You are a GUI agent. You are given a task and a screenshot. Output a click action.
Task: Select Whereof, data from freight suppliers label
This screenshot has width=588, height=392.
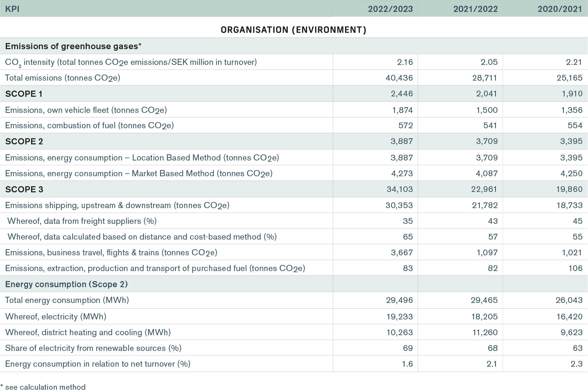pos(82,221)
